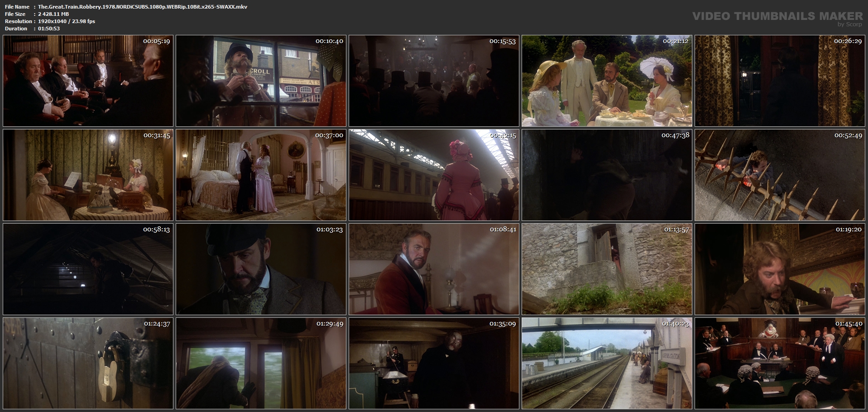The width and height of the screenshot is (868, 412).
Task: Select the stone building thumbnail 01:13:57
Action: tap(607, 269)
